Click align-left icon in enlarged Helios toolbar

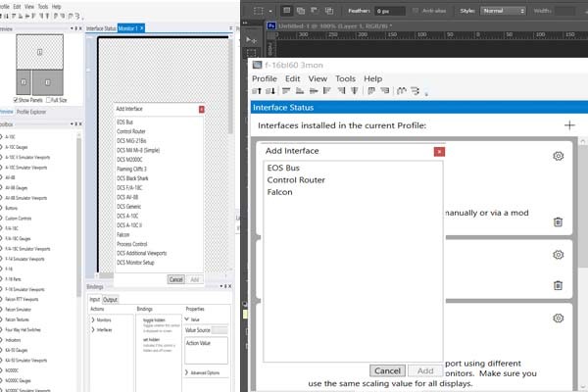click(327, 91)
